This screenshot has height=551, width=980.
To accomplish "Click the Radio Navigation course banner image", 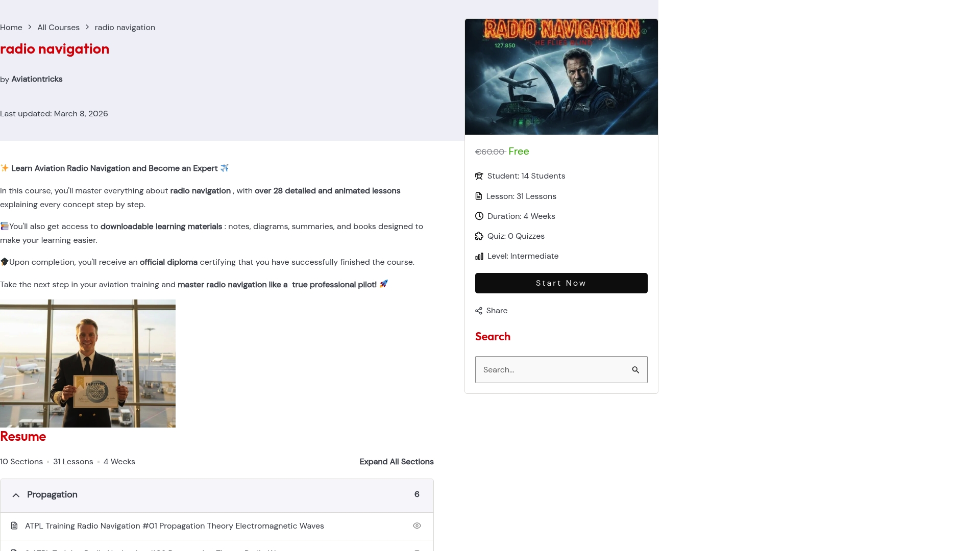I will point(561,77).
